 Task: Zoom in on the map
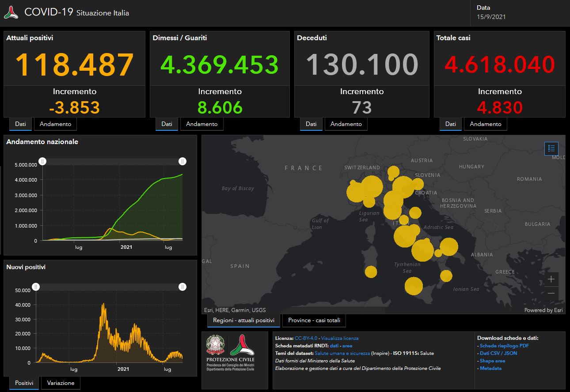tap(551, 279)
